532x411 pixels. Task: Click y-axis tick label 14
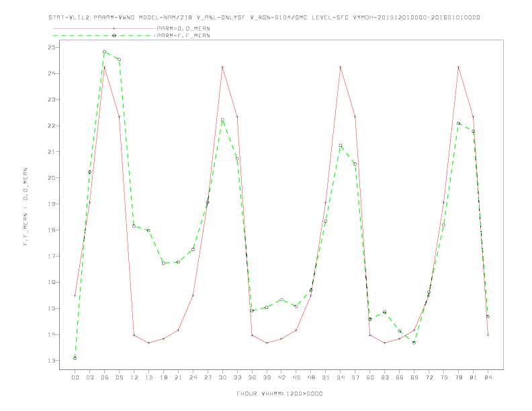point(52,334)
